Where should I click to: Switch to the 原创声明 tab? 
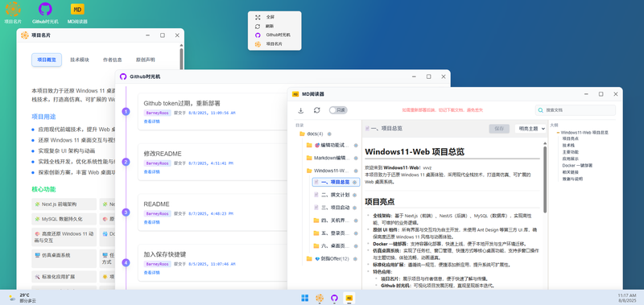coord(146,60)
